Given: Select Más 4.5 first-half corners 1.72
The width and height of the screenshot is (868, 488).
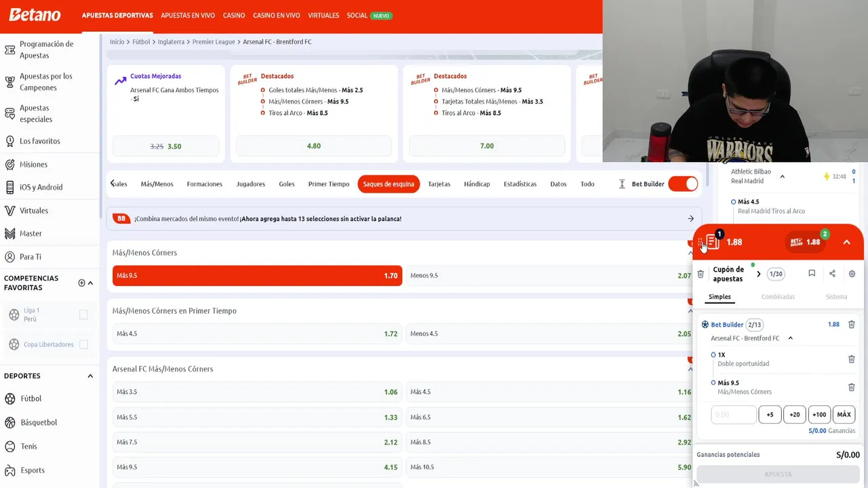Looking at the screenshot, I should (257, 333).
